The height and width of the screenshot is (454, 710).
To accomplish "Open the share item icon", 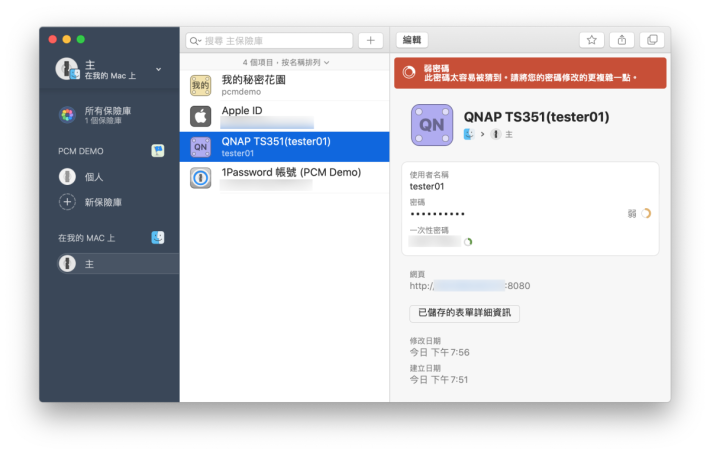I will pyautogui.click(x=622, y=40).
